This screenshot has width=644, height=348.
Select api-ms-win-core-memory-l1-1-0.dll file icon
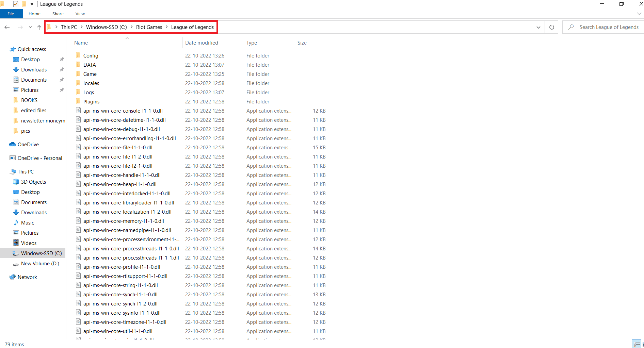point(78,220)
